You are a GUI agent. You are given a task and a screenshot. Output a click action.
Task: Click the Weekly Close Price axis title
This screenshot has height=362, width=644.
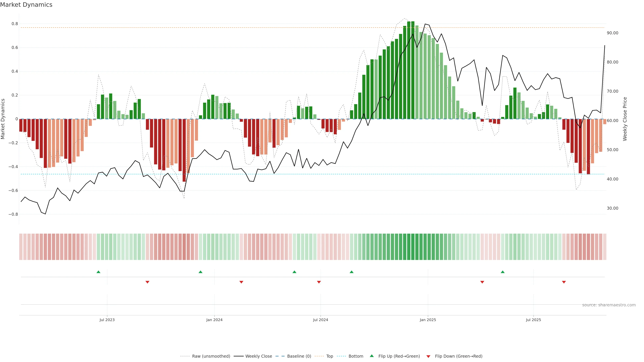(625, 119)
